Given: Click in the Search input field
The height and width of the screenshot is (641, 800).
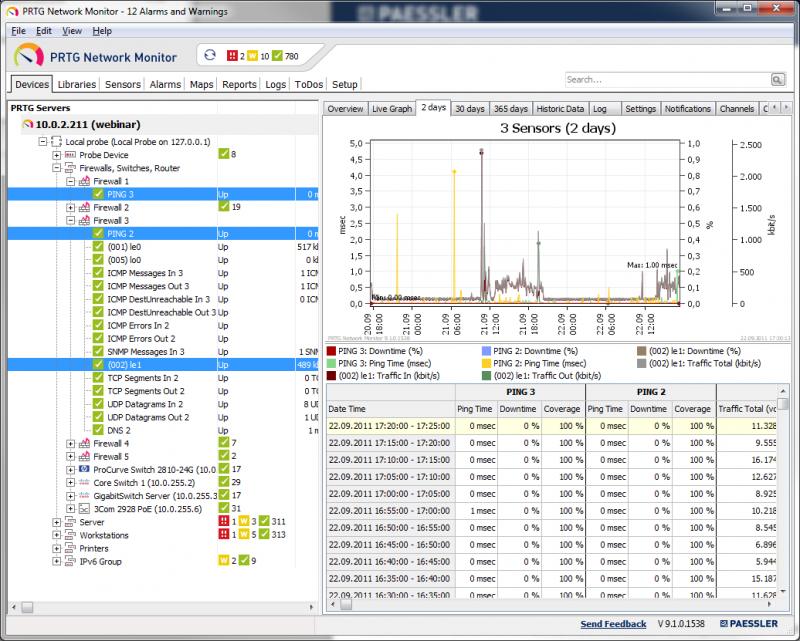Looking at the screenshot, I should click(x=667, y=80).
